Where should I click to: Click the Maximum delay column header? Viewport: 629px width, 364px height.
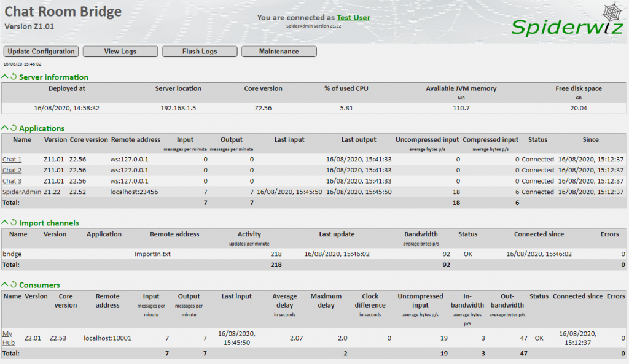[326, 301]
